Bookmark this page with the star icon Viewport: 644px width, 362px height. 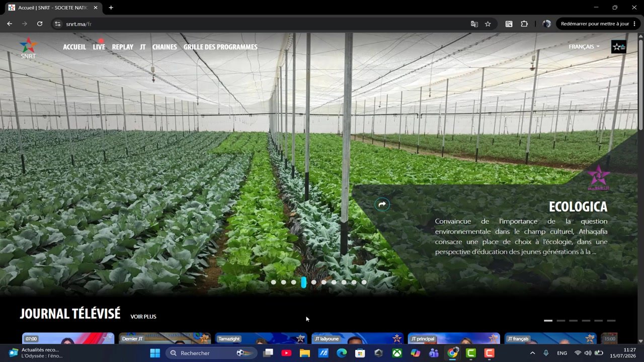[488, 24]
